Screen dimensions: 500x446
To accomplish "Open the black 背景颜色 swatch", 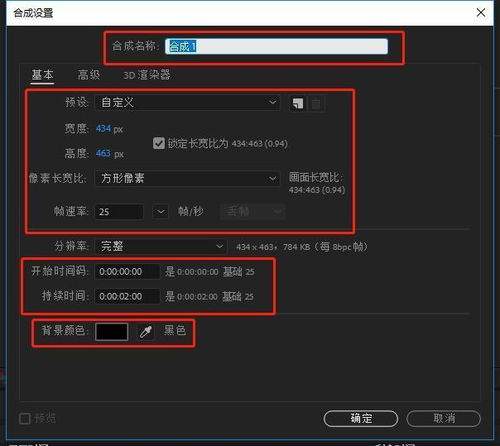I will tap(112, 332).
